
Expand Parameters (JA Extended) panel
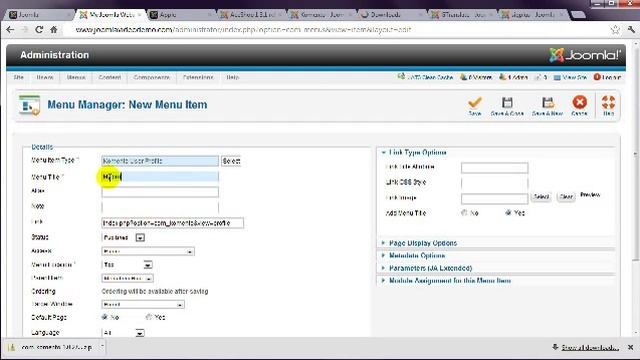tap(430, 268)
